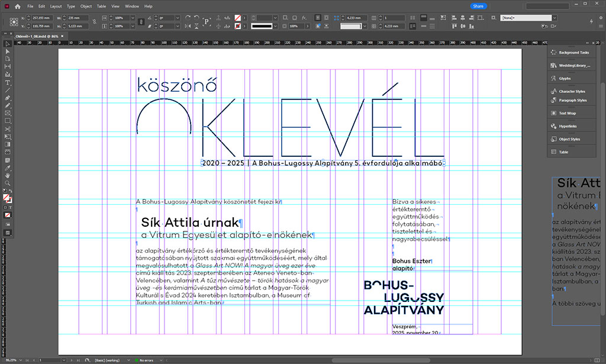The height and width of the screenshot is (364, 606).
Task: Rotate 90 degrees clockwise icon
Action: click(188, 18)
